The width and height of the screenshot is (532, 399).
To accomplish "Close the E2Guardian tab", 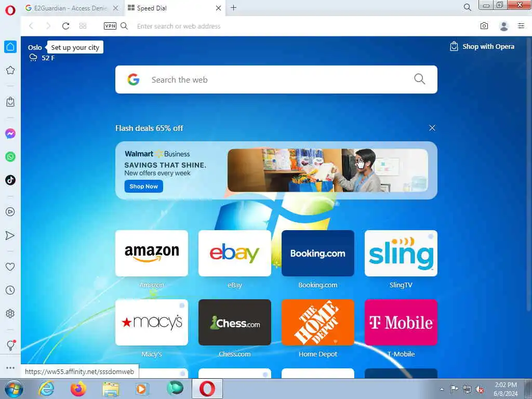I will tap(116, 8).
